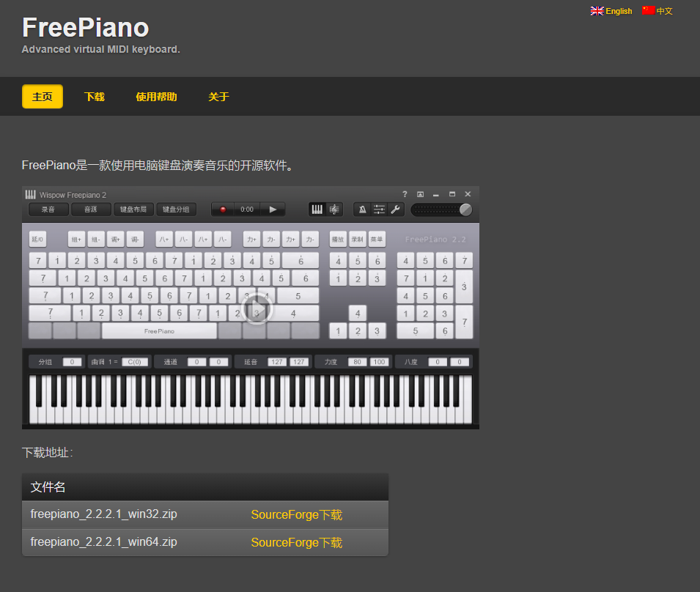Click the UK flag icon beside English

(x=597, y=11)
